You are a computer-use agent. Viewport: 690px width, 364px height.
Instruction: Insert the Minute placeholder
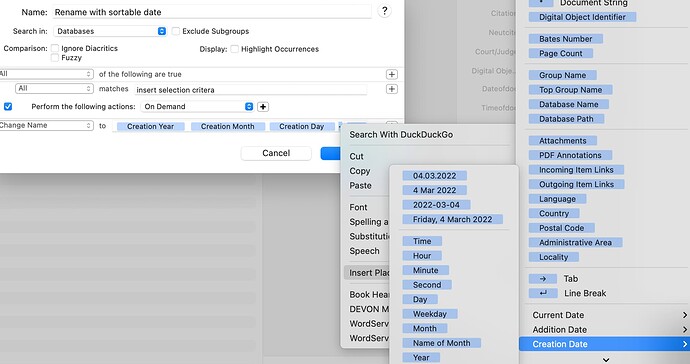426,270
